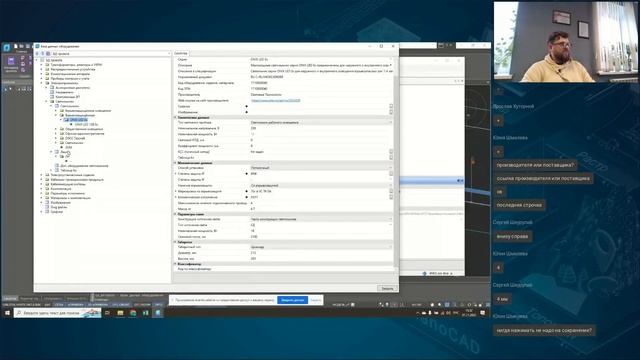Click the chat message "производителя или поставщика?"

click(535, 165)
